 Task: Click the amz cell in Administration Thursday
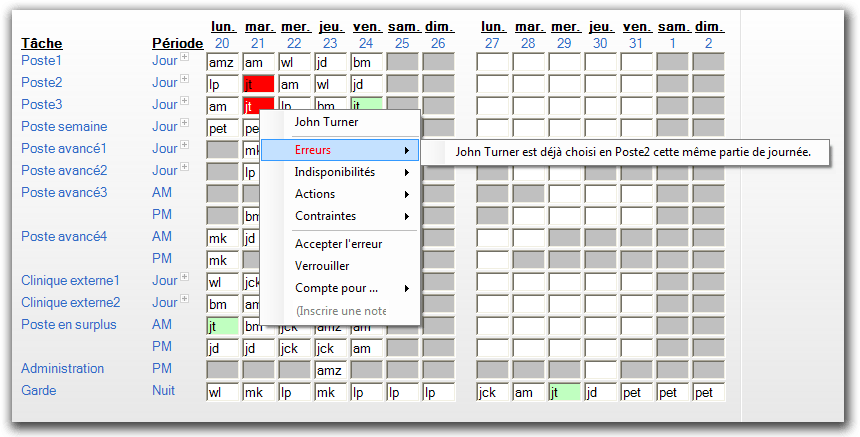(x=331, y=370)
